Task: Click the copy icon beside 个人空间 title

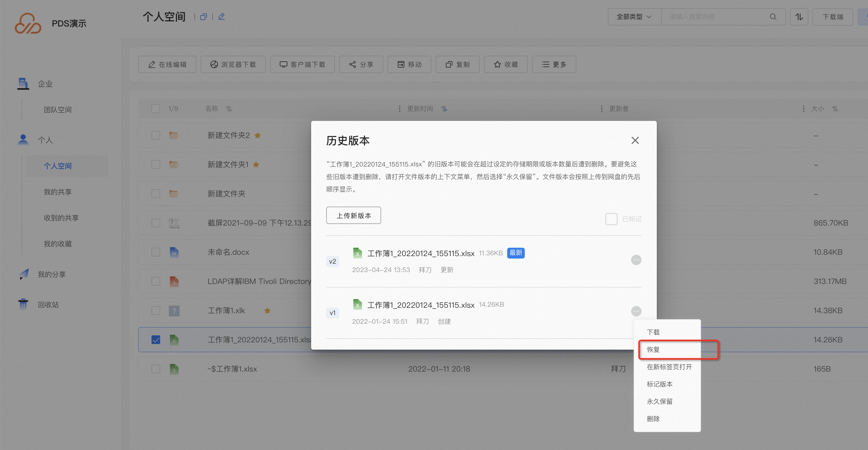Action: click(x=203, y=17)
